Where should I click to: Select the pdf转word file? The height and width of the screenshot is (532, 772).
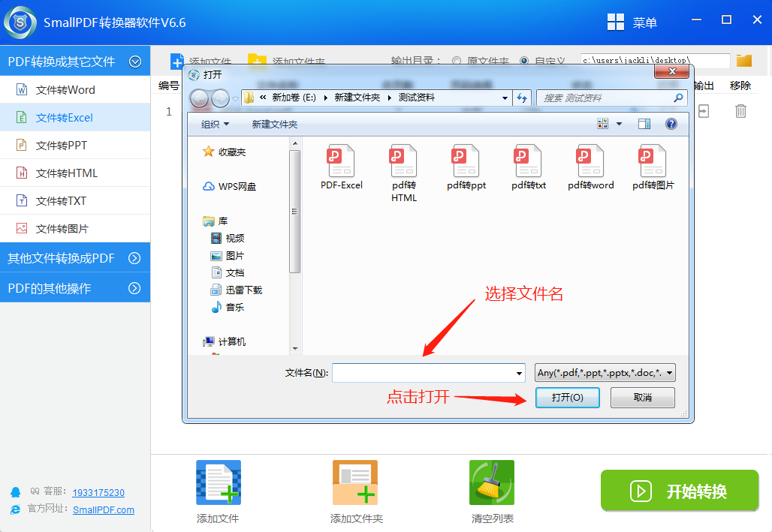(x=590, y=161)
